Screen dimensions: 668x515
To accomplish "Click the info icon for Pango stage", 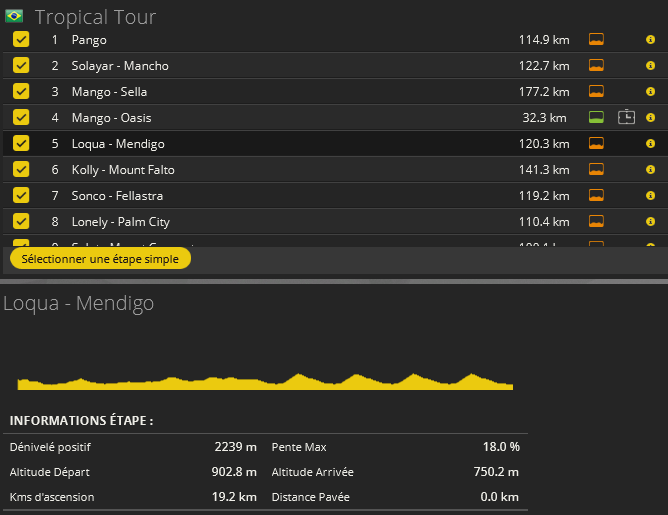I will pos(650,40).
